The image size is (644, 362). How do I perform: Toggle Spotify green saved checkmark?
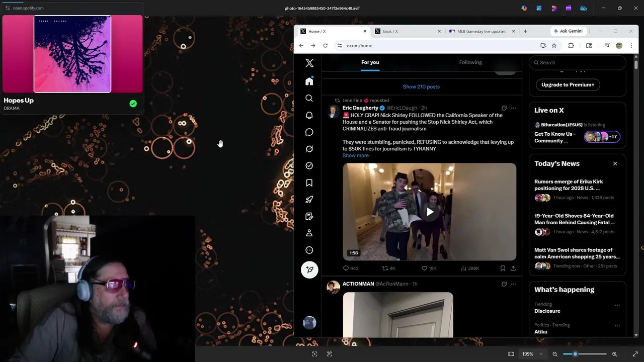[x=133, y=104]
